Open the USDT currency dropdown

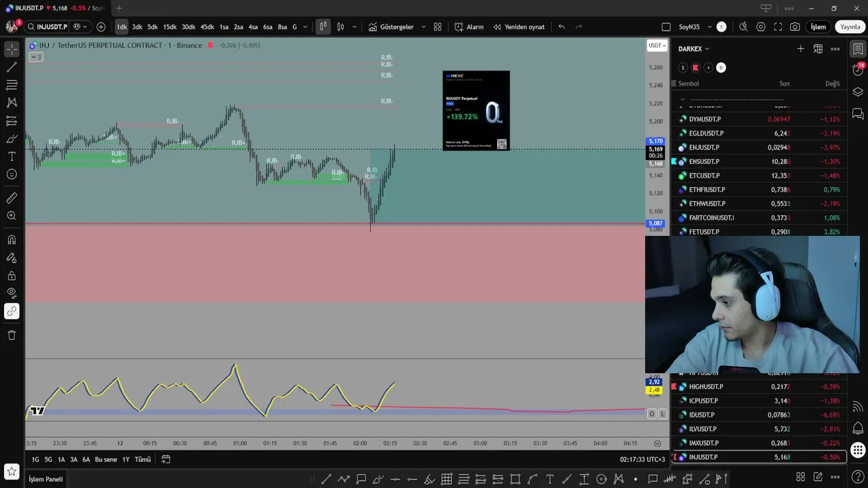[657, 45]
